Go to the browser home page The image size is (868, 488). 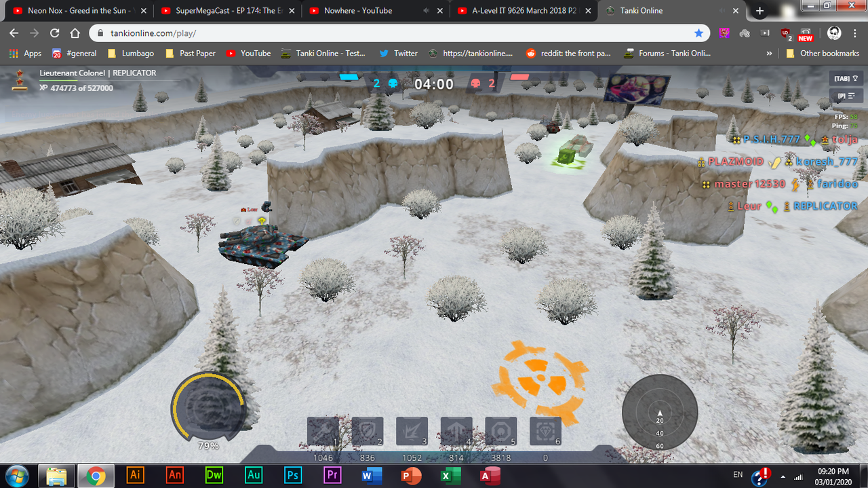coord(75,33)
